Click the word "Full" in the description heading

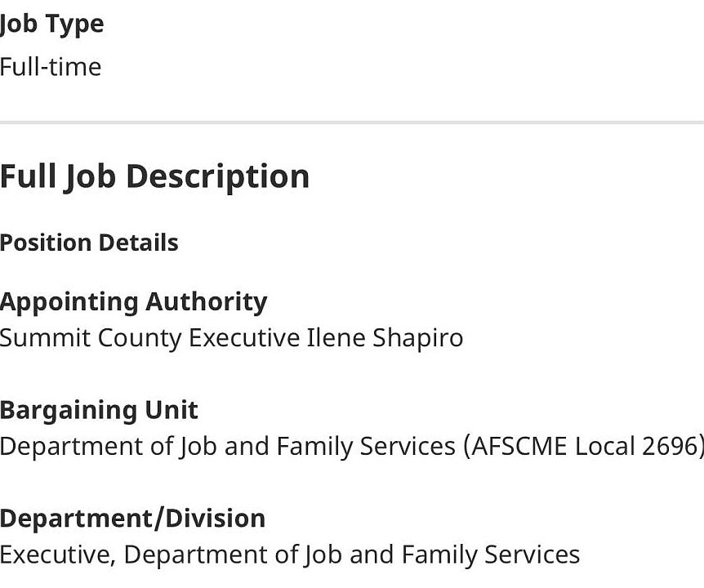[28, 176]
